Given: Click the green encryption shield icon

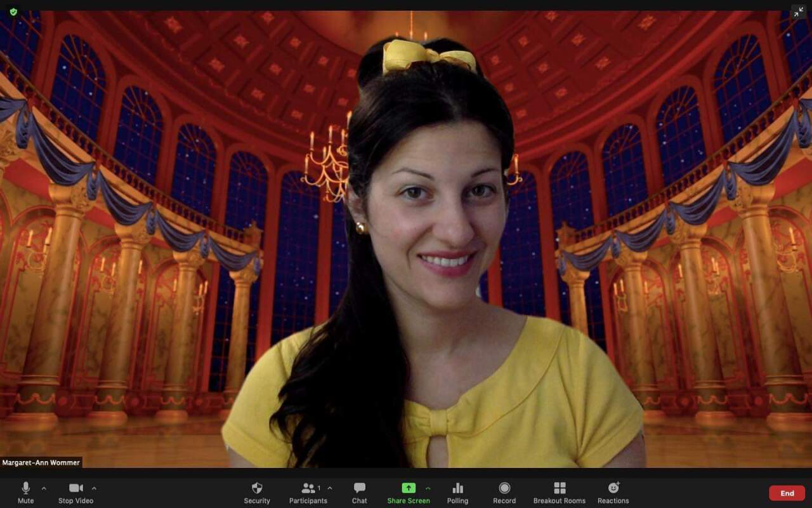Looking at the screenshot, I should pos(13,11).
